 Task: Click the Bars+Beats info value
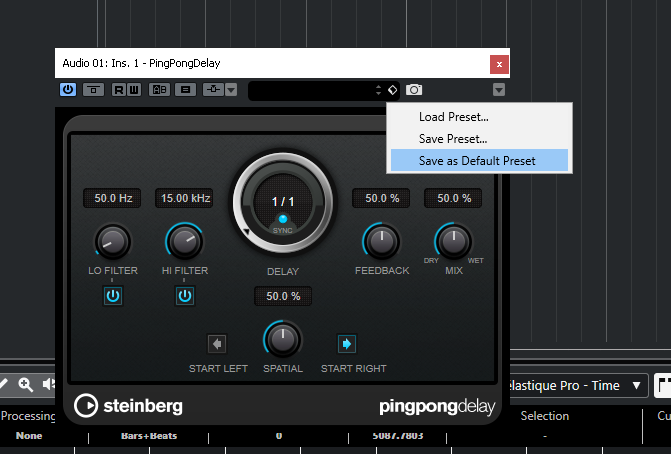[148, 436]
